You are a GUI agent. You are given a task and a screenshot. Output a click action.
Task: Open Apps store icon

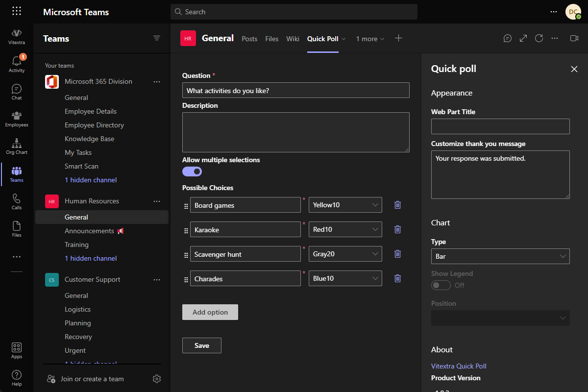click(x=17, y=350)
